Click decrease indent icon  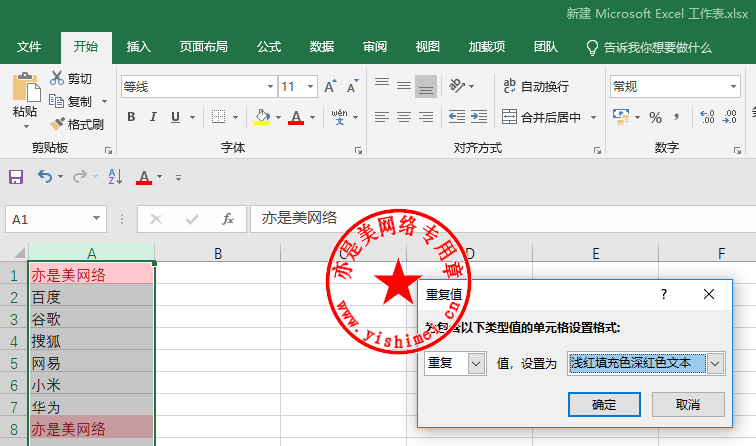coord(457,117)
